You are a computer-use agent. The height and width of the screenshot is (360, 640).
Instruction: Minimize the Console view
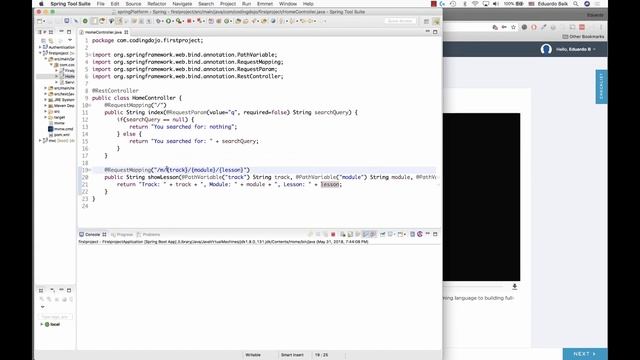point(427,234)
